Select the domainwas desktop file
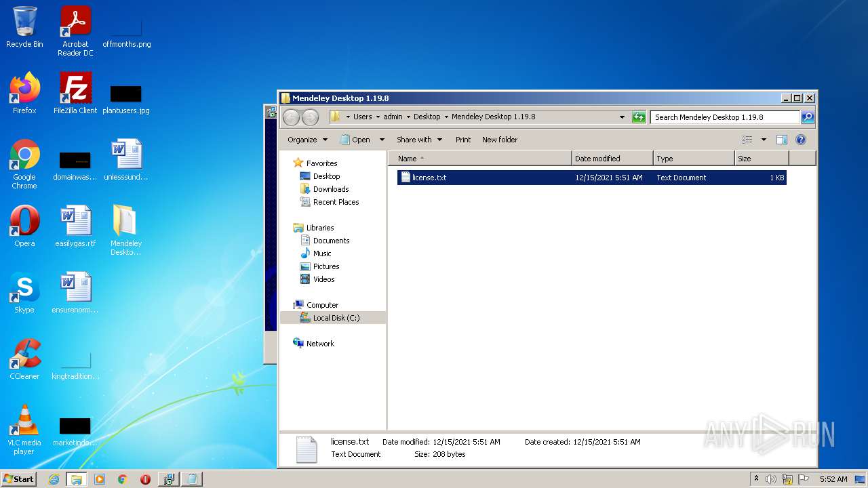 (75, 164)
